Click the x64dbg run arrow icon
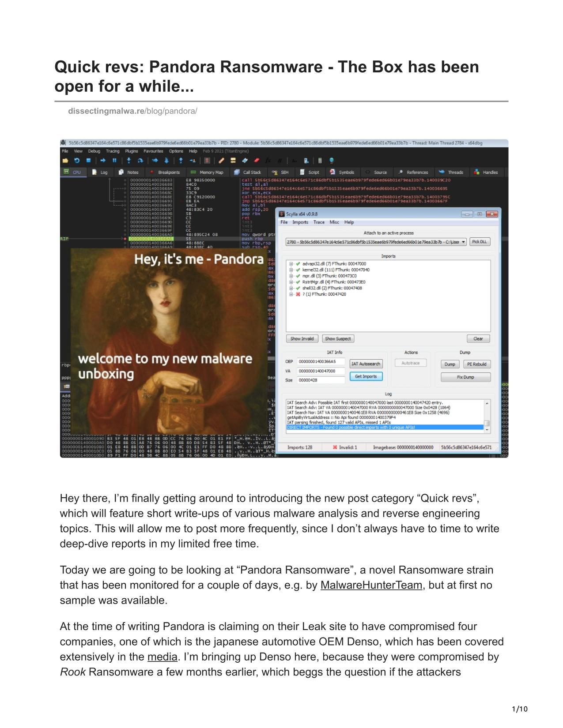Image resolution: width=563 pixels, height=728 pixels. 103,161
